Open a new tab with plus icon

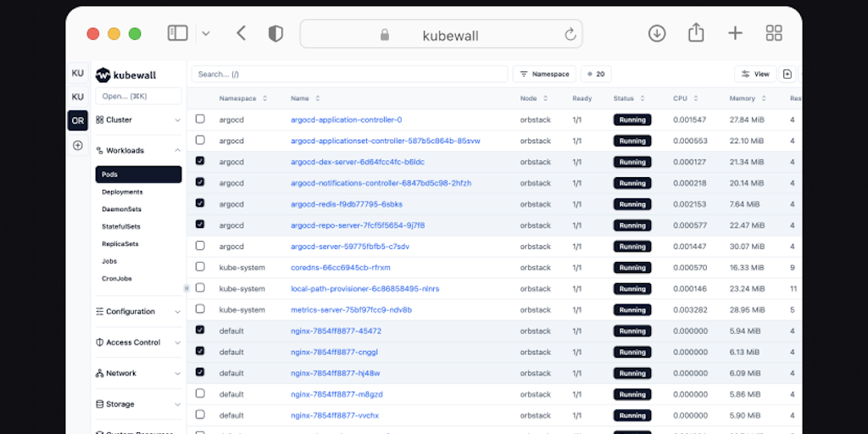pos(735,33)
